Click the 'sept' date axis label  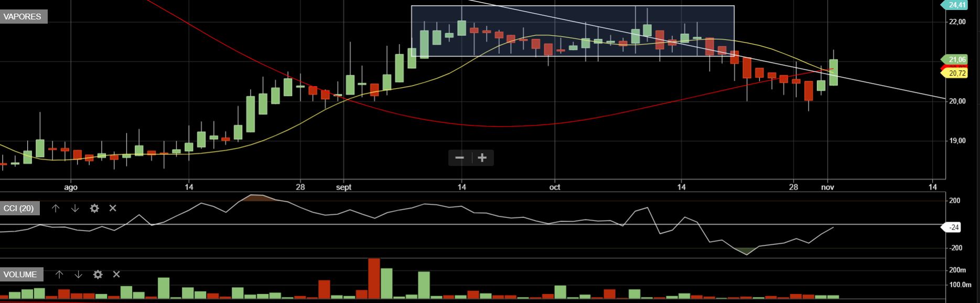343,187
